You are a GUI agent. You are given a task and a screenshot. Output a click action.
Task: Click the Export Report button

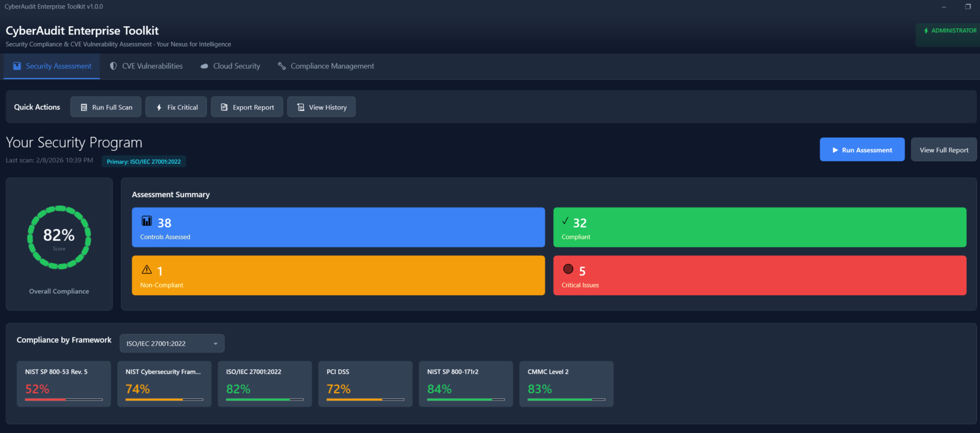point(247,107)
